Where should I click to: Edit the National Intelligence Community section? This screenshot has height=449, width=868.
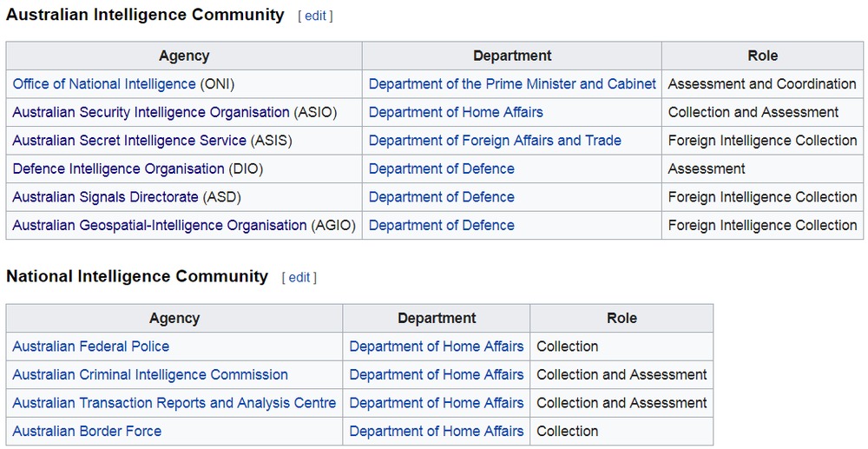pyautogui.click(x=299, y=278)
